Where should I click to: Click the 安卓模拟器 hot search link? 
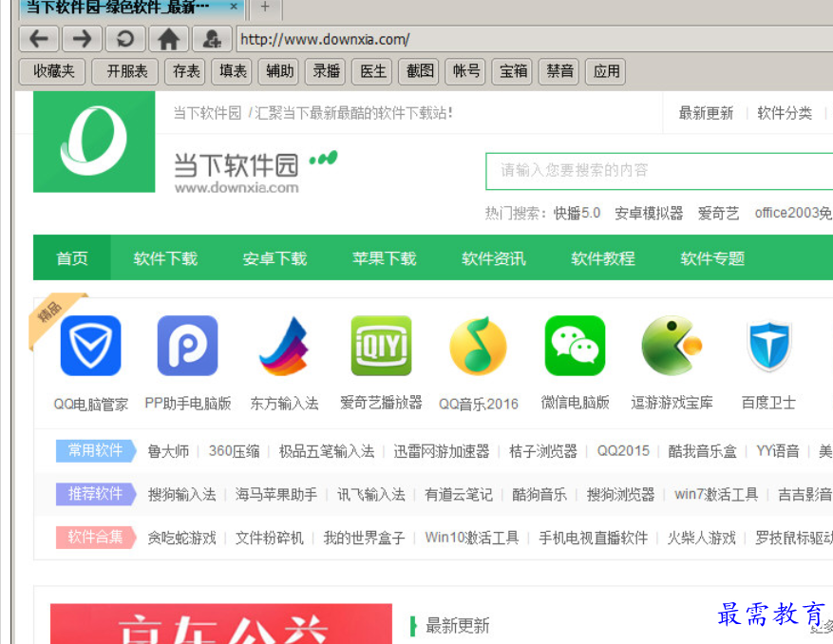[649, 213]
